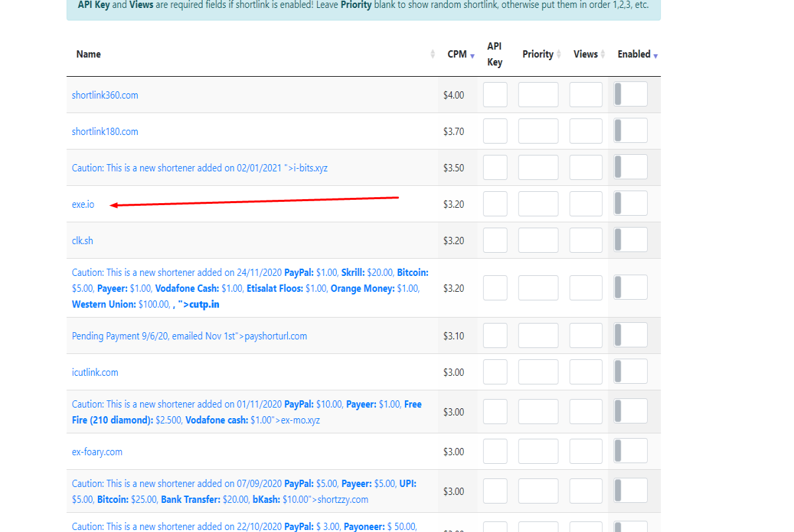Image resolution: width=794 pixels, height=532 pixels.
Task: Select exe.io API Key input
Action: 495,204
